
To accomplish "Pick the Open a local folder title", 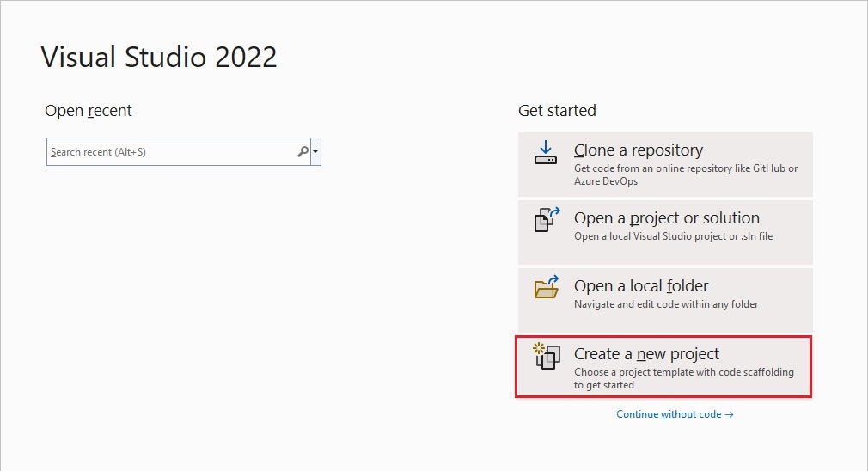I will [x=641, y=285].
